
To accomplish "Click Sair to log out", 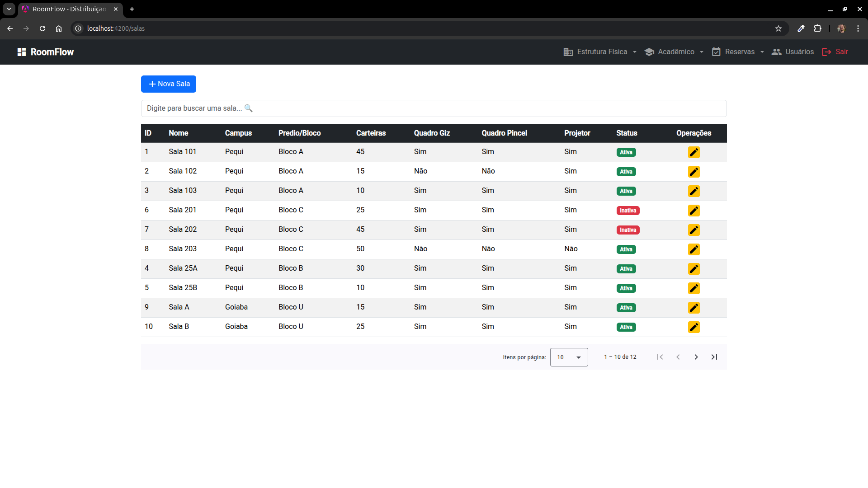I will tap(835, 52).
